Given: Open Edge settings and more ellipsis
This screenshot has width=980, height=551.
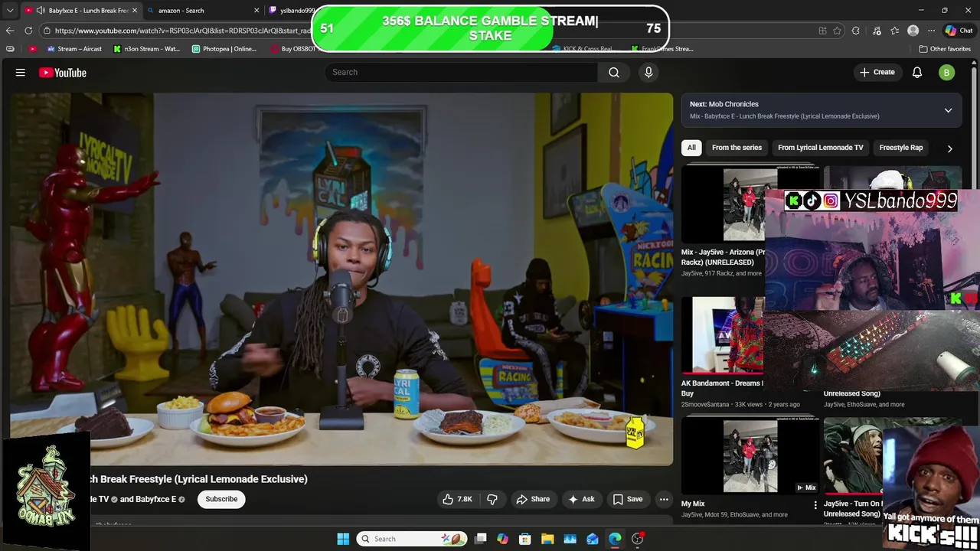Looking at the screenshot, I should [x=931, y=31].
